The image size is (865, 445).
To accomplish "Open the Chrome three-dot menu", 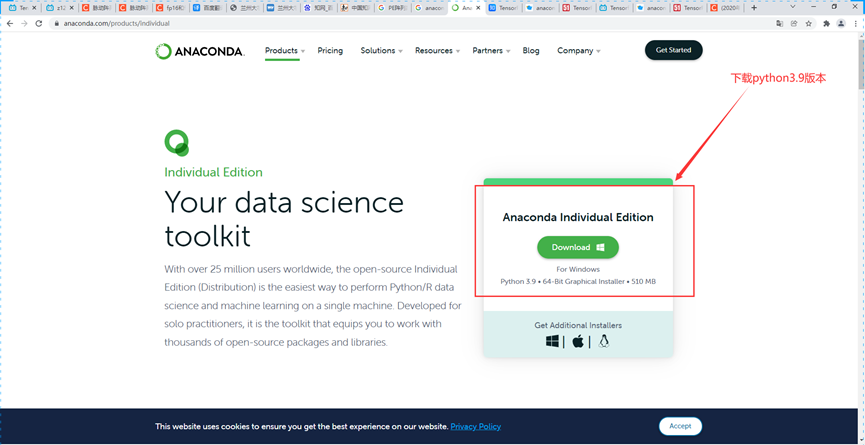I will tap(855, 24).
